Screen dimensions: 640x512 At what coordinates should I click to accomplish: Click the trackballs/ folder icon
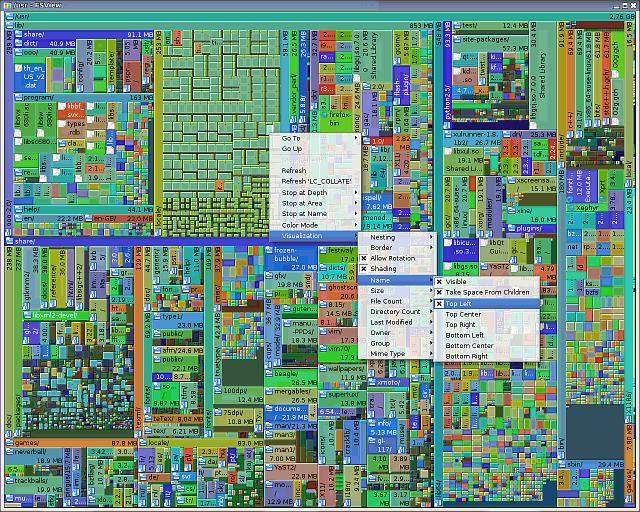coord(9,480)
